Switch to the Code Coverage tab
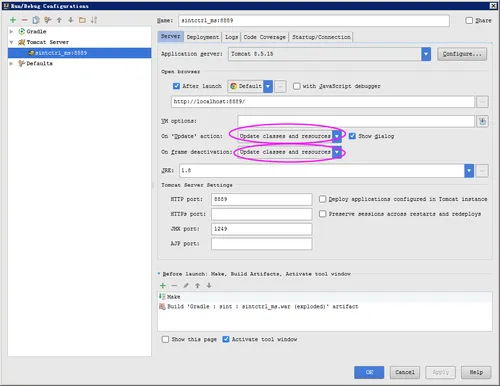This screenshot has height=386, width=500. (264, 37)
